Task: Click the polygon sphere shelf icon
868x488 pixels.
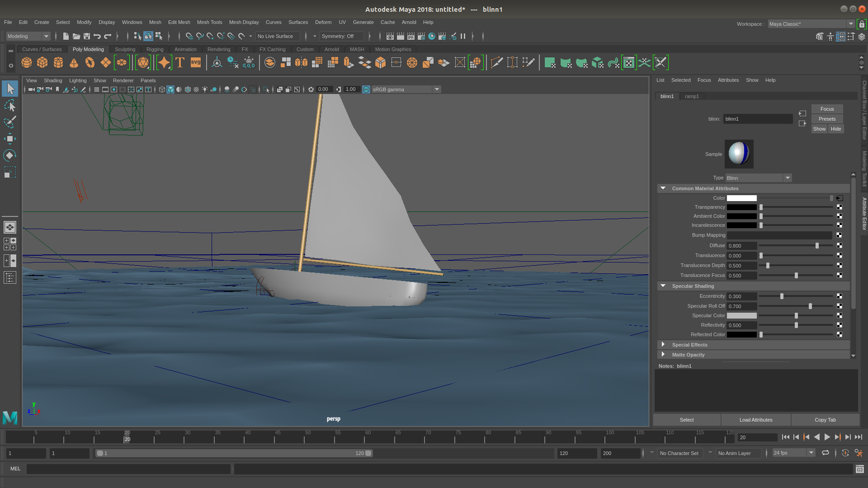Action: [x=27, y=62]
